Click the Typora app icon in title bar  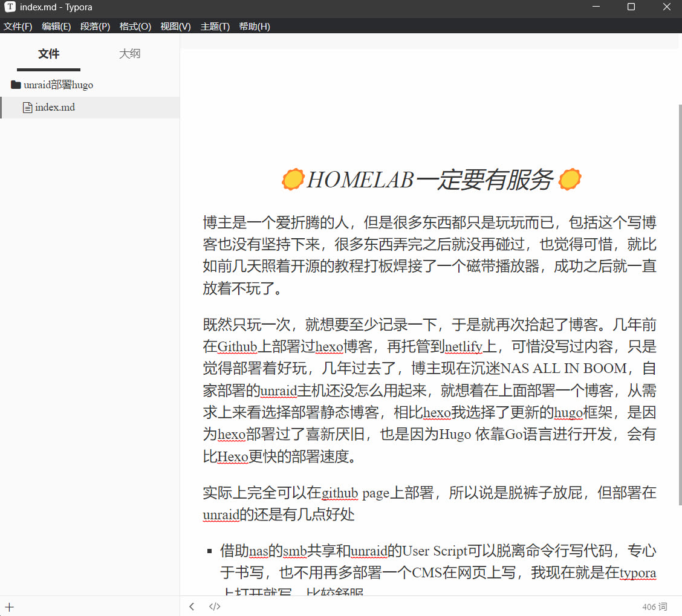(x=10, y=7)
